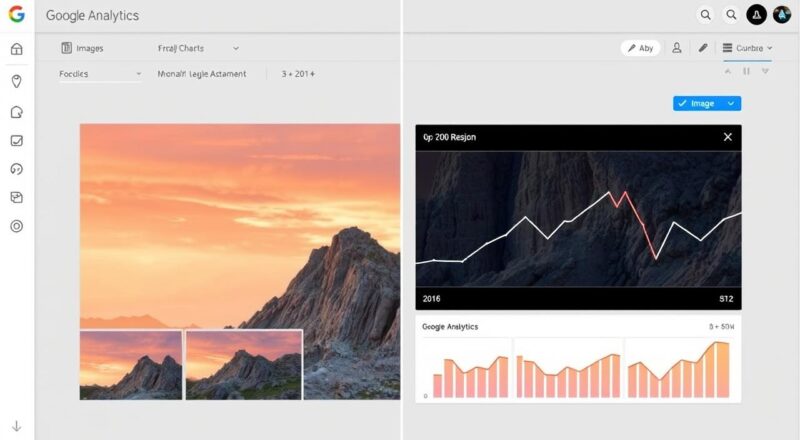Open the home icon in the left sidebar
The image size is (800, 440).
(x=16, y=49)
